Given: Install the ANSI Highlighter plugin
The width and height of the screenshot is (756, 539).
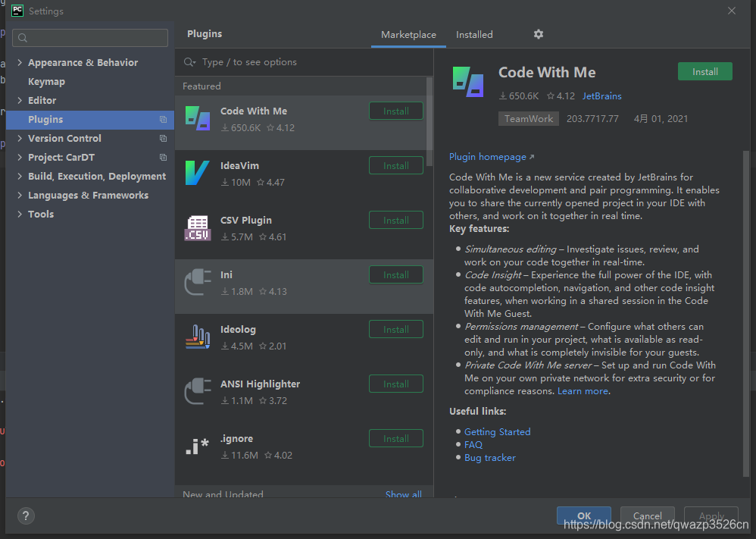Looking at the screenshot, I should 396,384.
